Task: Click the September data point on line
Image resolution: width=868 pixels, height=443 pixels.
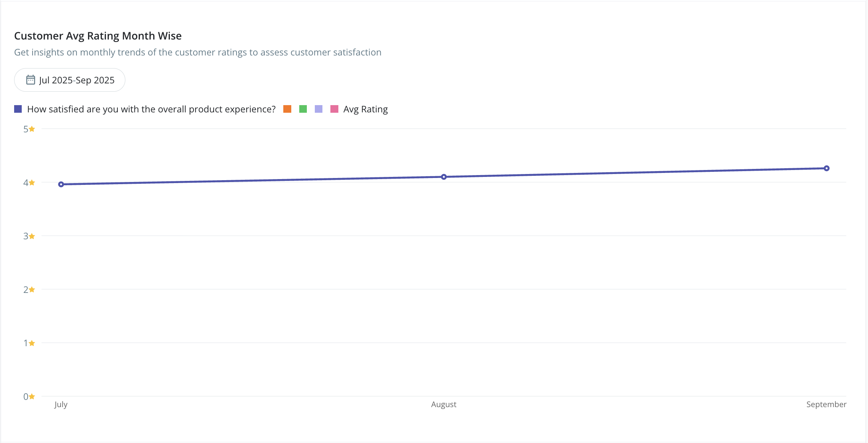Action: (x=827, y=168)
